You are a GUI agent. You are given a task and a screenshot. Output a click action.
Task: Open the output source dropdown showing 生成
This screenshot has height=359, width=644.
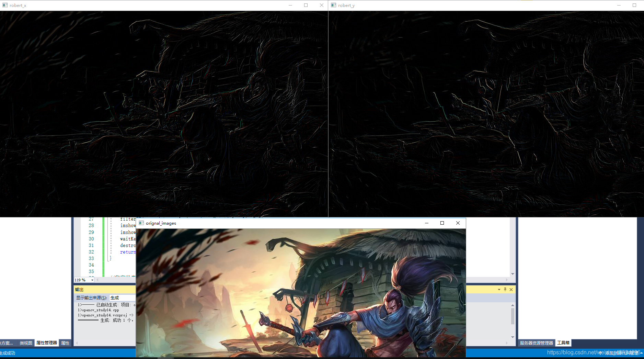[x=123, y=298]
